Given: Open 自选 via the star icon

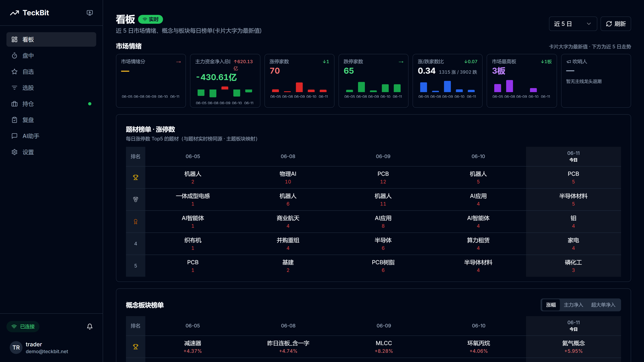Looking at the screenshot, I should point(14,72).
